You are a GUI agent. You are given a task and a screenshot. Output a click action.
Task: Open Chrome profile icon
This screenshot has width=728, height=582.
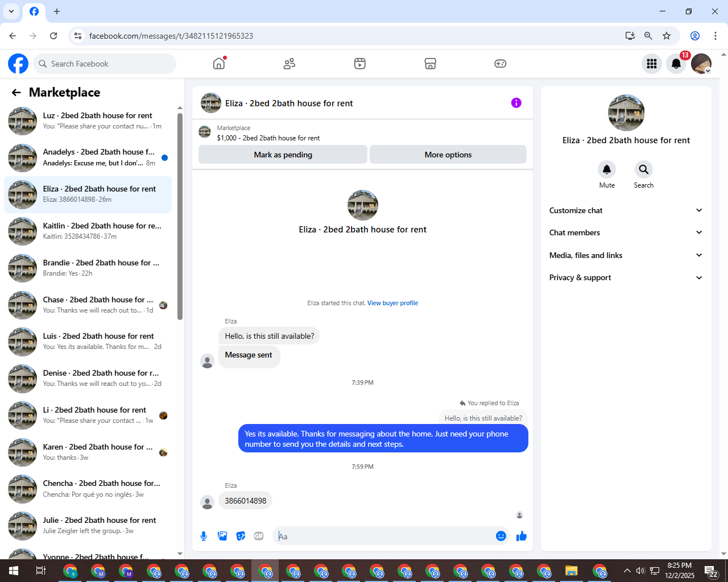coord(695,36)
